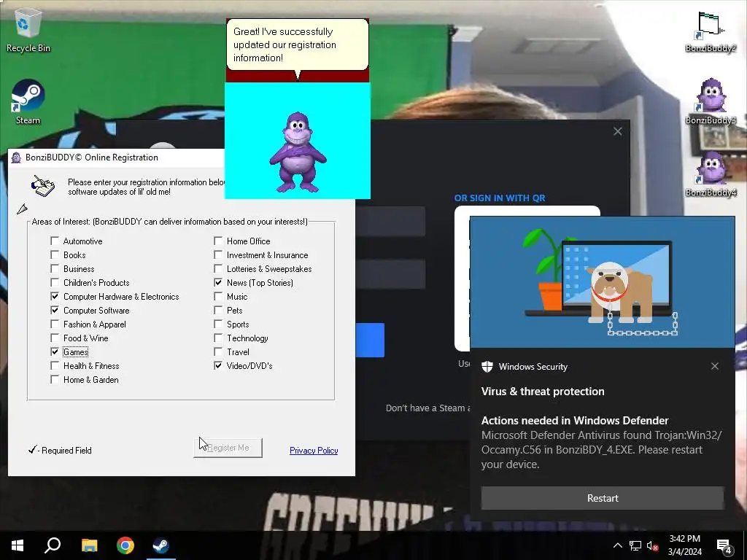Dismiss the Windows Security notification
The height and width of the screenshot is (560, 747).
pos(715,366)
